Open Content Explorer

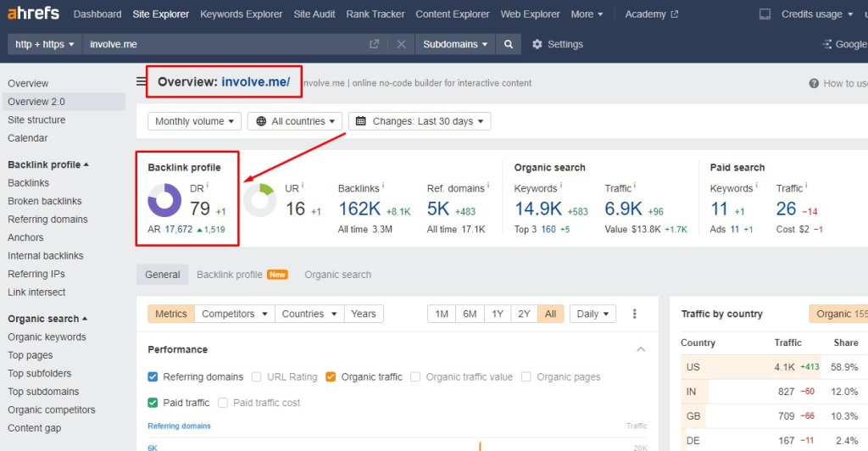[x=453, y=14]
